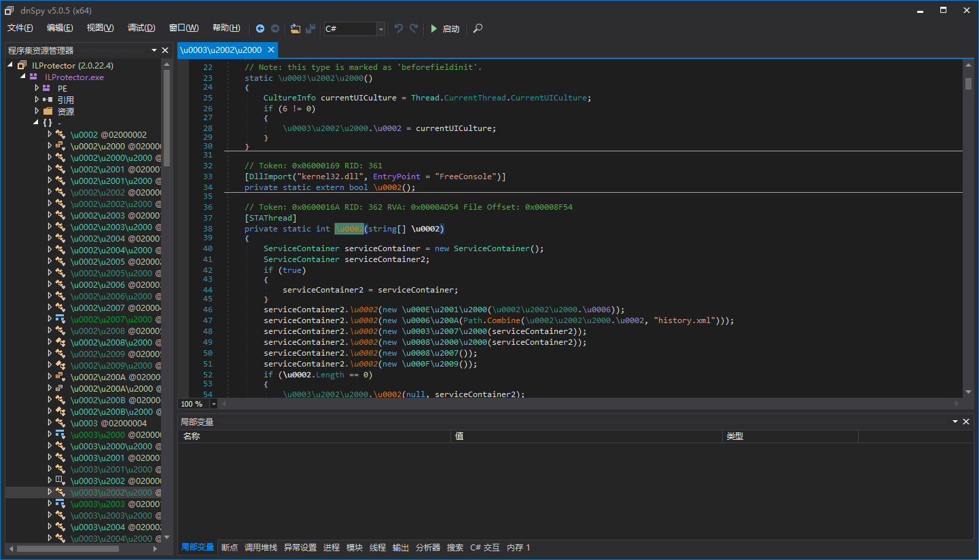The height and width of the screenshot is (560, 979).
Task: Click the Navigate Forward arrow icon
Action: [275, 29]
